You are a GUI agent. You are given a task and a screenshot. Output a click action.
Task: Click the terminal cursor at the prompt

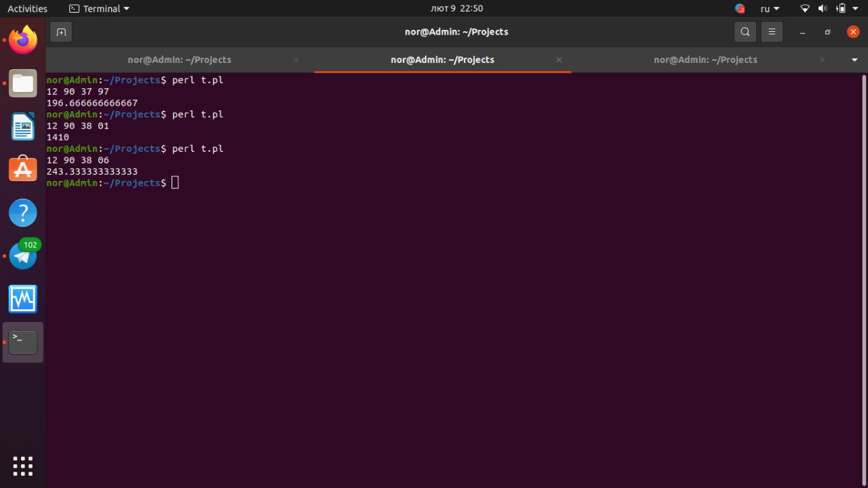pos(175,183)
